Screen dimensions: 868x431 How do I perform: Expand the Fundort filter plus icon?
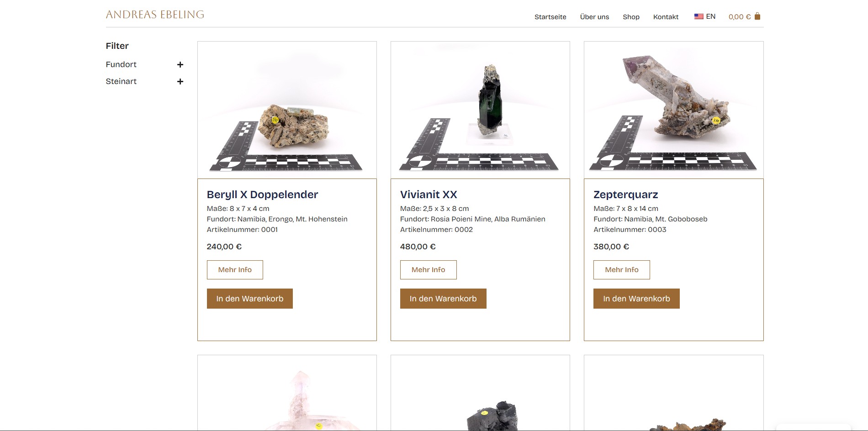(x=180, y=65)
